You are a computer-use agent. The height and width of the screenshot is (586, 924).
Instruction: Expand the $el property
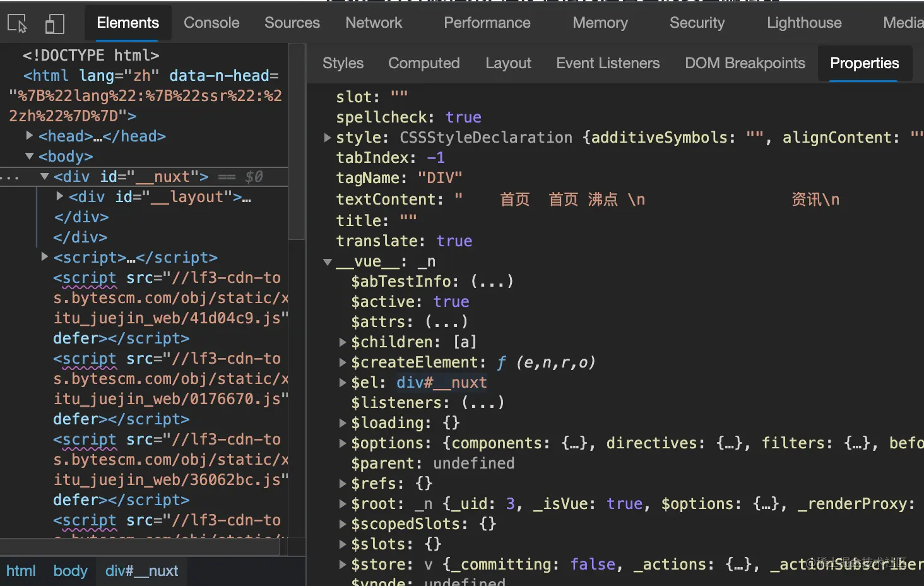tap(343, 382)
